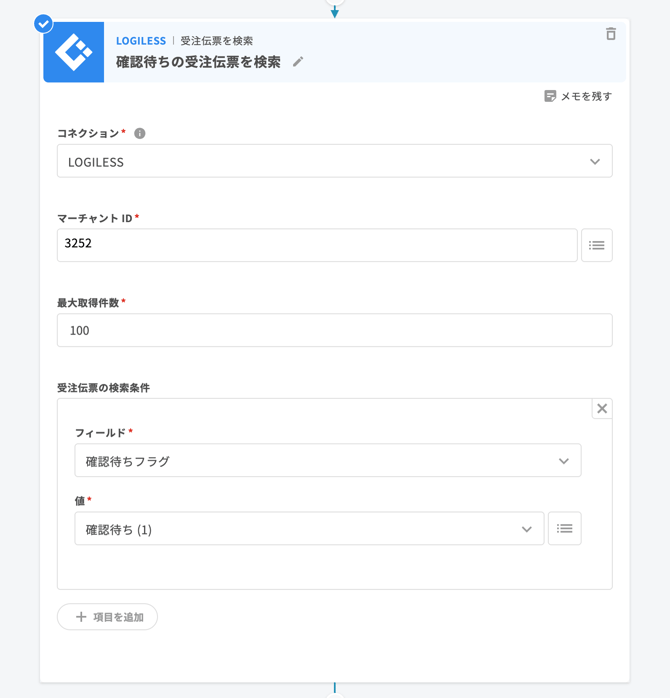The image size is (670, 698).
Task: Click the LOGILESS app logo tile
Action: click(x=74, y=53)
